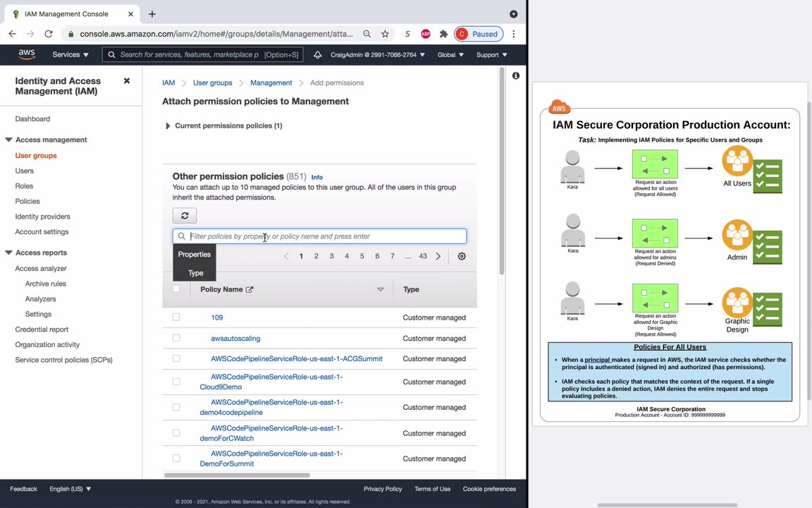
Task: Sort by Policy Name arrow
Action: pos(381,289)
